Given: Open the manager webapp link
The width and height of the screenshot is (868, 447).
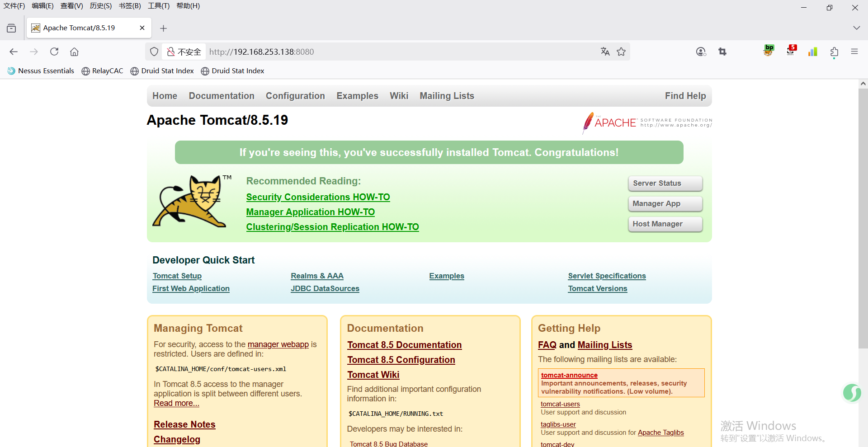Looking at the screenshot, I should click(x=278, y=344).
